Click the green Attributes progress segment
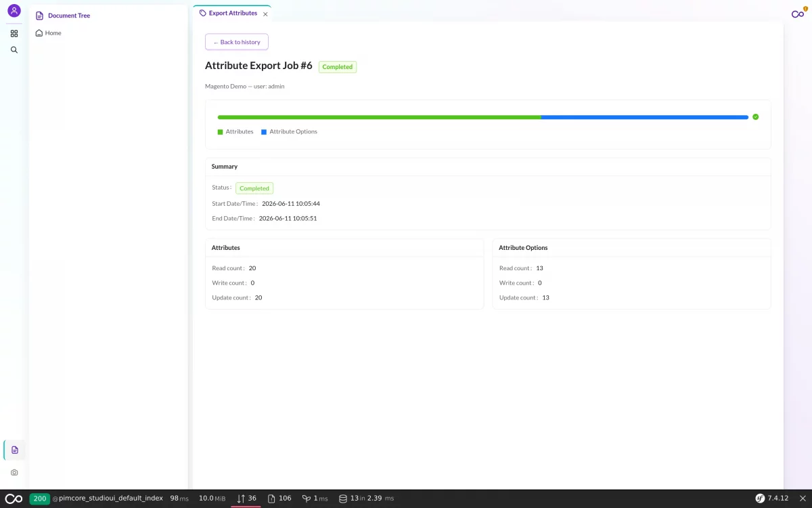 pyautogui.click(x=380, y=117)
